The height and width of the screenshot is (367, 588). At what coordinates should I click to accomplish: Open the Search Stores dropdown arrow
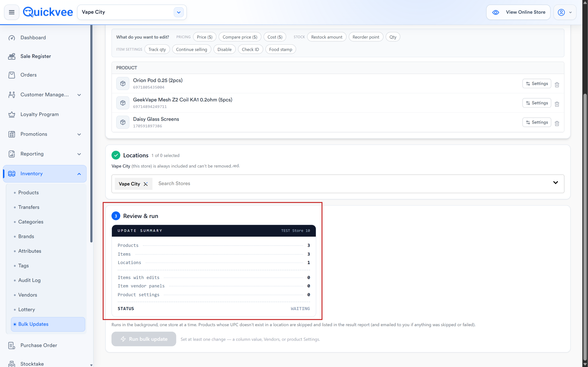tap(555, 183)
